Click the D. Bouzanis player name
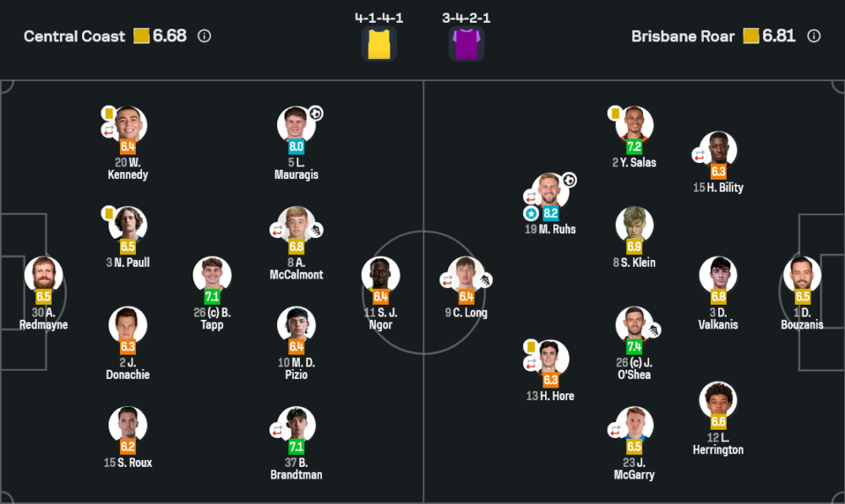This screenshot has height=504, width=845. point(803,318)
